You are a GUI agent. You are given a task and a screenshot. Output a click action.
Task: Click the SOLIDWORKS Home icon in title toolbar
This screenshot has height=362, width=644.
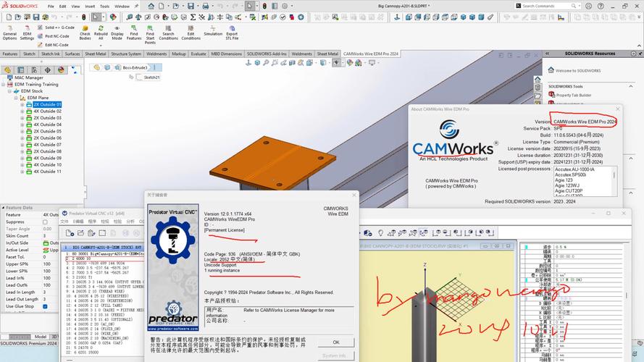[x=151, y=6]
